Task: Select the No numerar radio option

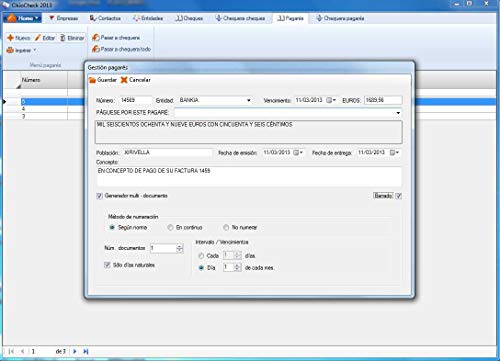Action: pos(226,227)
